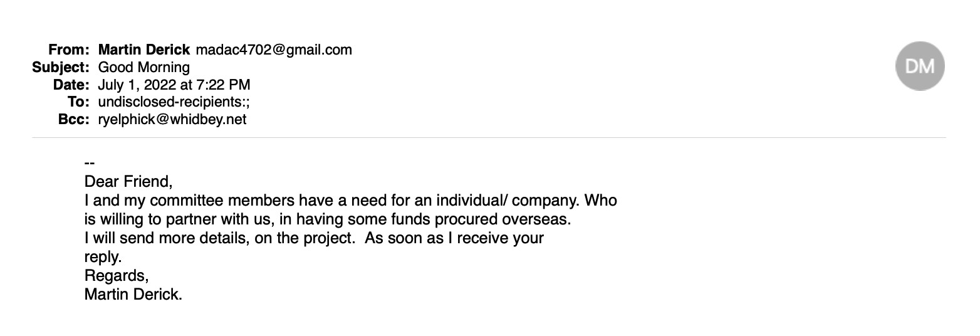
Task: Click the word reply. in the body
Action: point(103,257)
